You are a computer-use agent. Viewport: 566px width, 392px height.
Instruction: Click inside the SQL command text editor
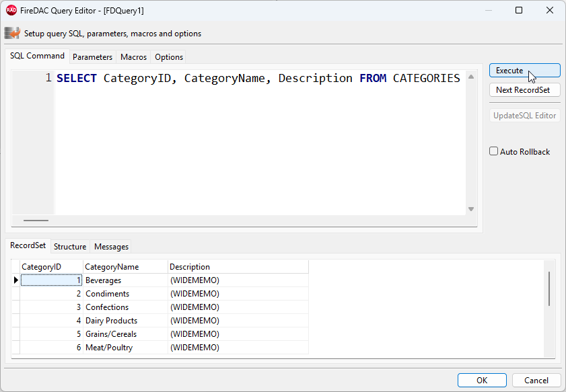[x=260, y=143]
